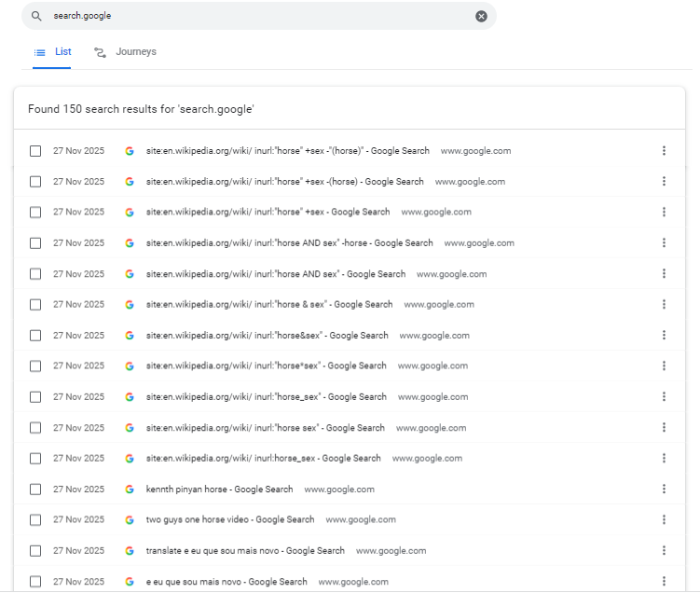This screenshot has height=593, width=700.
Task: Open options for 'e eu que sou mais novo - Google Search'
Action: (x=664, y=581)
